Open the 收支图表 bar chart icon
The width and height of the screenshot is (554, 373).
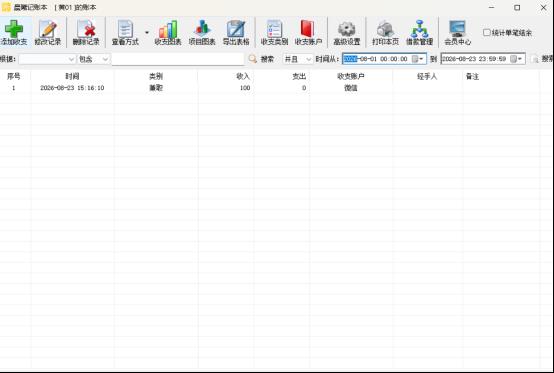click(x=168, y=29)
